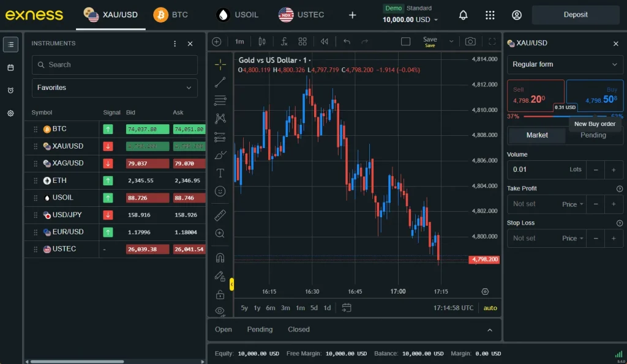Toggle auto price scale
The height and width of the screenshot is (364, 627).
(490, 308)
